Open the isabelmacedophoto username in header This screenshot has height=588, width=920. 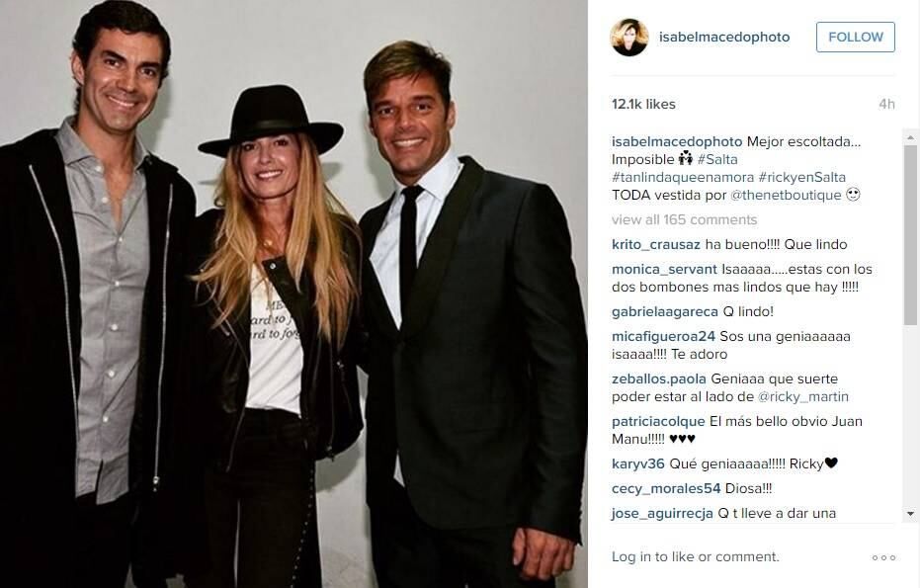point(724,37)
